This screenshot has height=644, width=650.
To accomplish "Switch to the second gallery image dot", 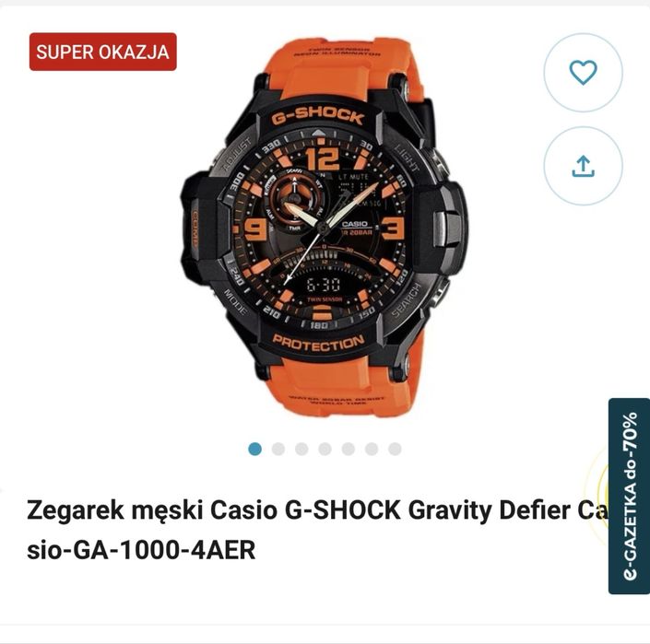I will (278, 449).
